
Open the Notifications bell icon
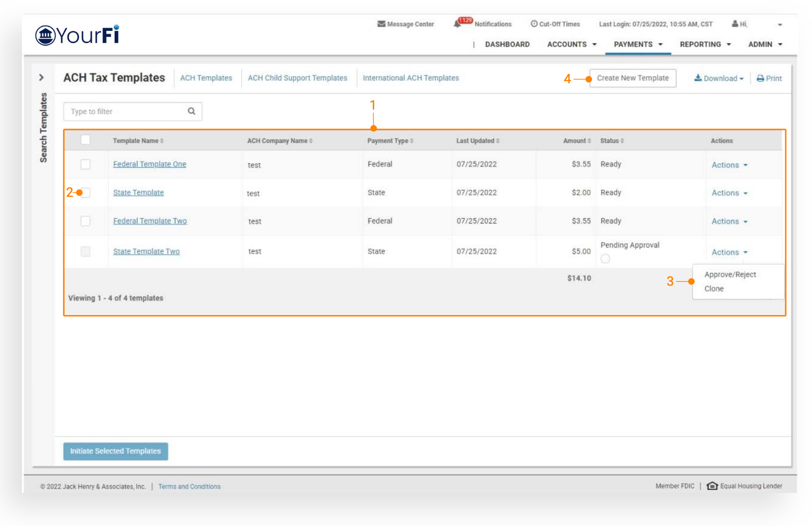click(457, 24)
